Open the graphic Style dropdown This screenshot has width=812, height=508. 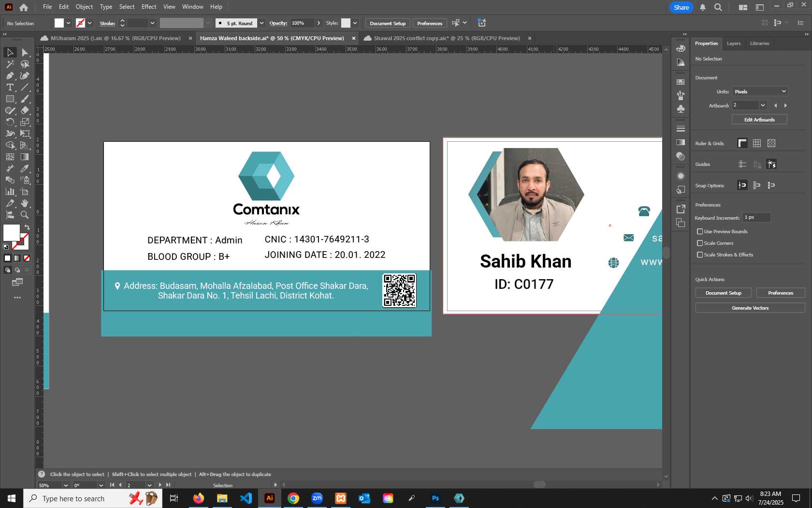point(355,23)
